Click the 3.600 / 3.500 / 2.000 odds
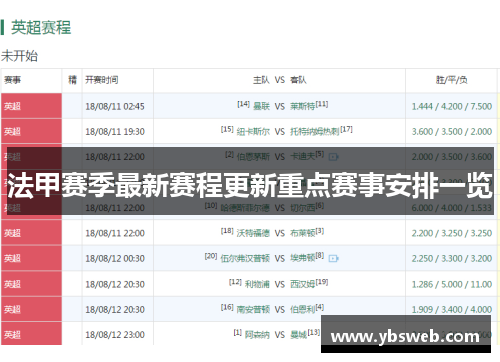Viewport: 500px width, 362px height. coord(452,132)
